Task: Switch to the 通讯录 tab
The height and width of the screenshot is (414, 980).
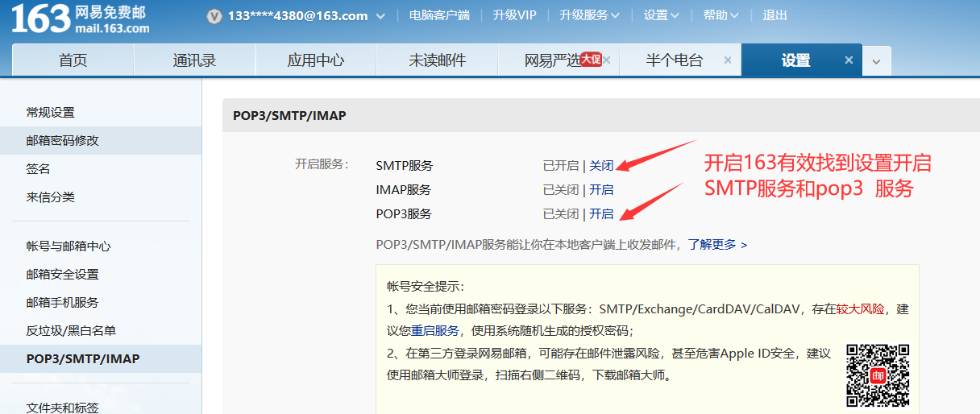Action: (x=194, y=60)
